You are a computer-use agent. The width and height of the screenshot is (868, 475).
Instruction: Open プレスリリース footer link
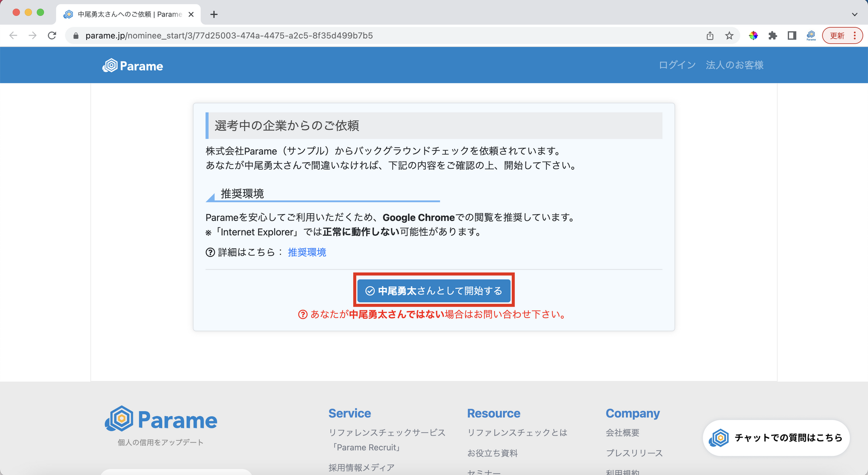(x=635, y=453)
